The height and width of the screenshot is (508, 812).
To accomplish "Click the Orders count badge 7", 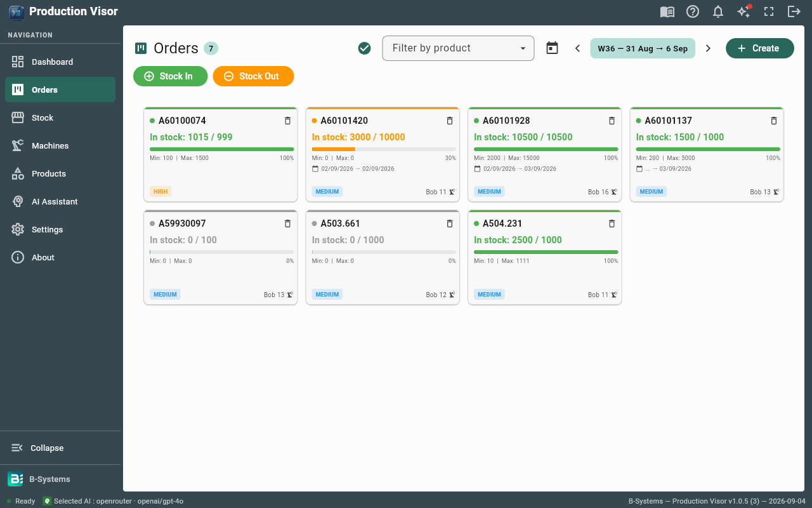I will tap(211, 48).
